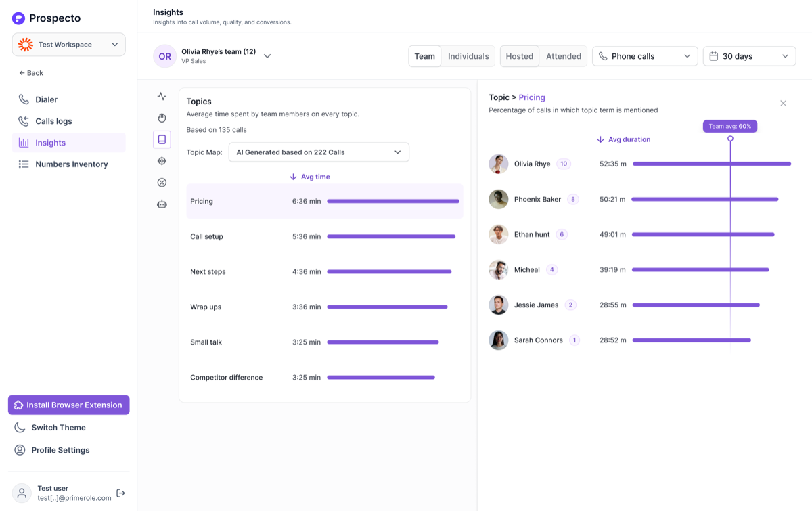Screen dimensions: 812x511
Task: Select the Call setup topic row
Action: [325, 236]
